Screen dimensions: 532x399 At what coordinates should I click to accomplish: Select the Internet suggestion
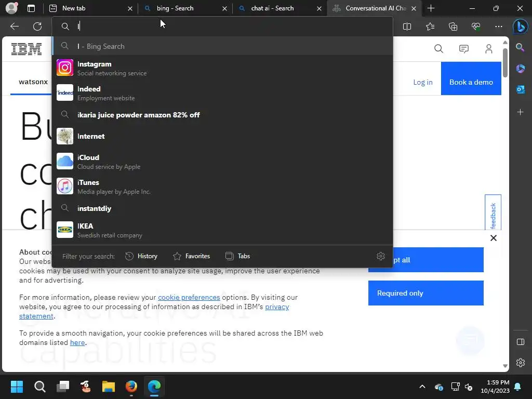(222, 137)
